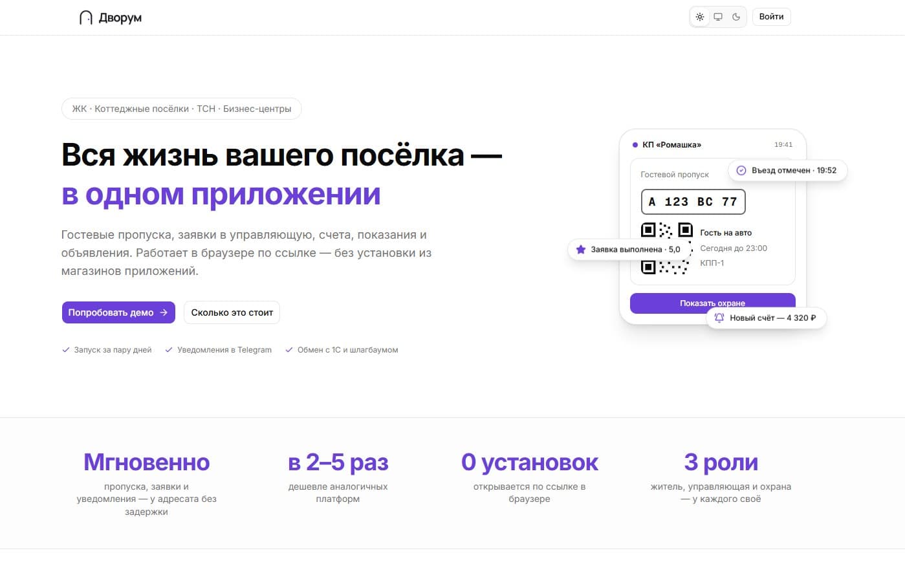The height and width of the screenshot is (588, 905).
Task: Click the 3 роли stat heading
Action: (721, 463)
